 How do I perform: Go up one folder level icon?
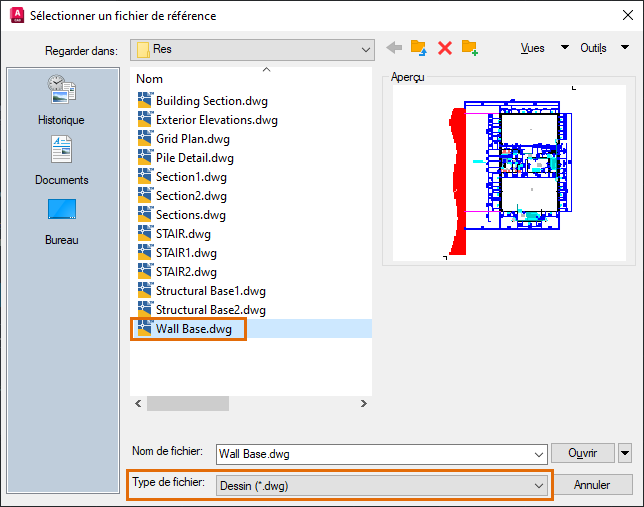[x=419, y=48]
